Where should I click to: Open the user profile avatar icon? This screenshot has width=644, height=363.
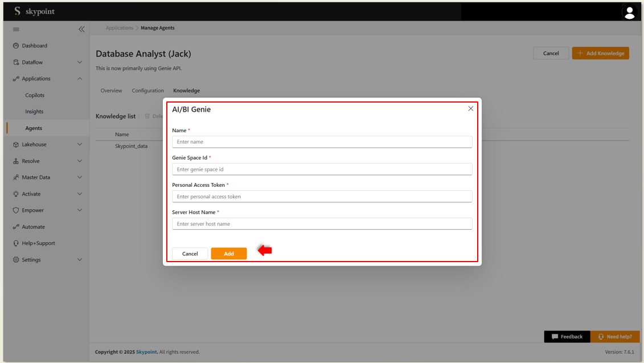coord(629,13)
